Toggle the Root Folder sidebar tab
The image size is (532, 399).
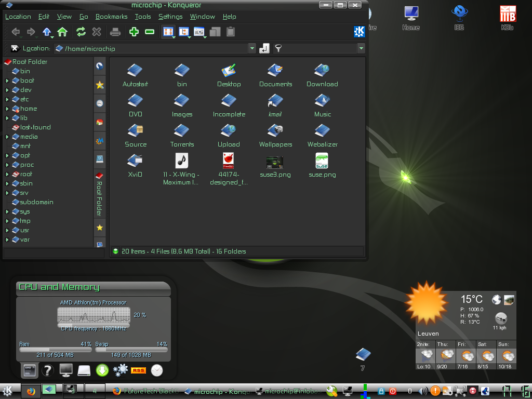99,194
